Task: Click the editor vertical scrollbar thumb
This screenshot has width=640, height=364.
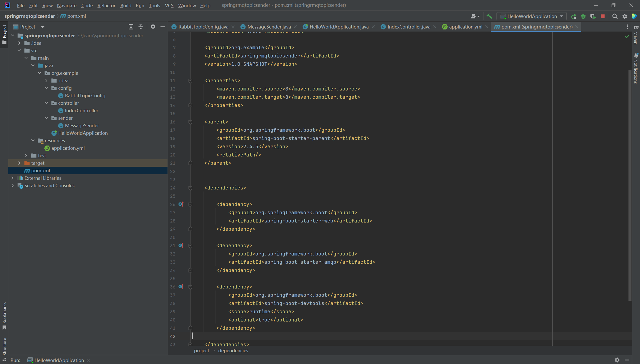Action: (x=630, y=185)
